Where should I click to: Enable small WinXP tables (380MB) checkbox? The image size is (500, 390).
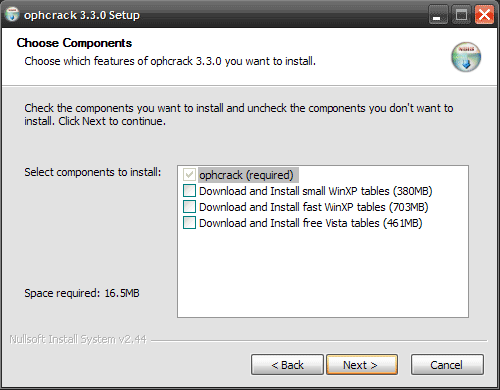pos(189,191)
